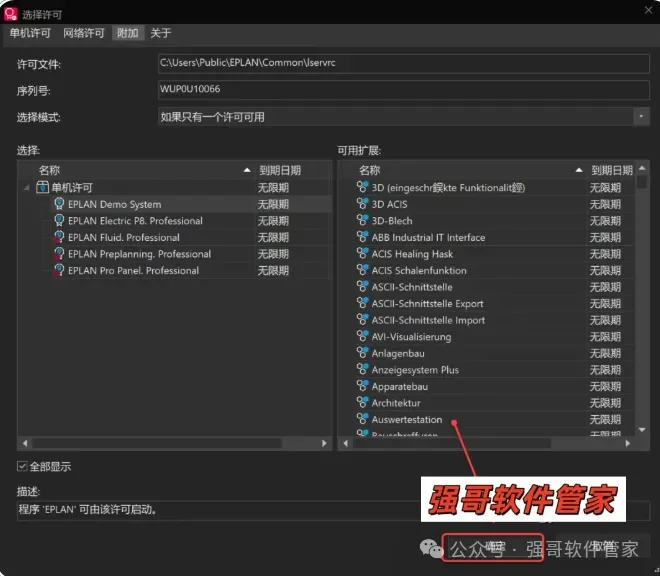This screenshot has width=660, height=576.
Task: Switch to the 网络许可 tab
Action: 84,33
